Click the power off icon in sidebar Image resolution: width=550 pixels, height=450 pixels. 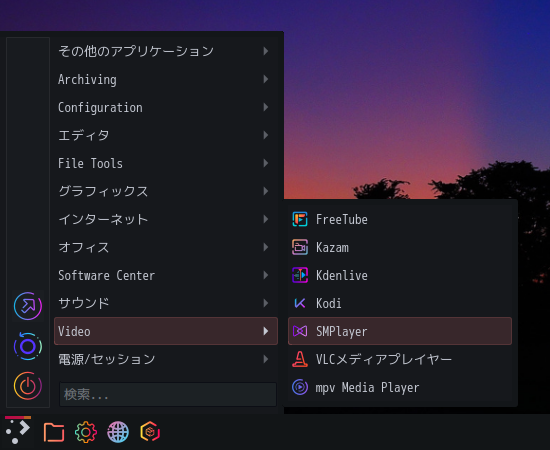click(28, 386)
